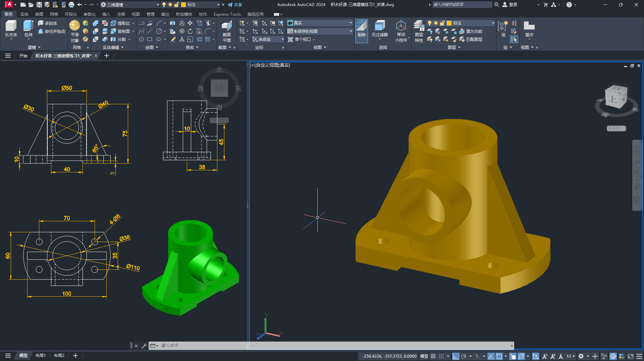The image size is (644, 361).
Task: Toggle Ortho mode in the status bar
Action: coord(455,356)
